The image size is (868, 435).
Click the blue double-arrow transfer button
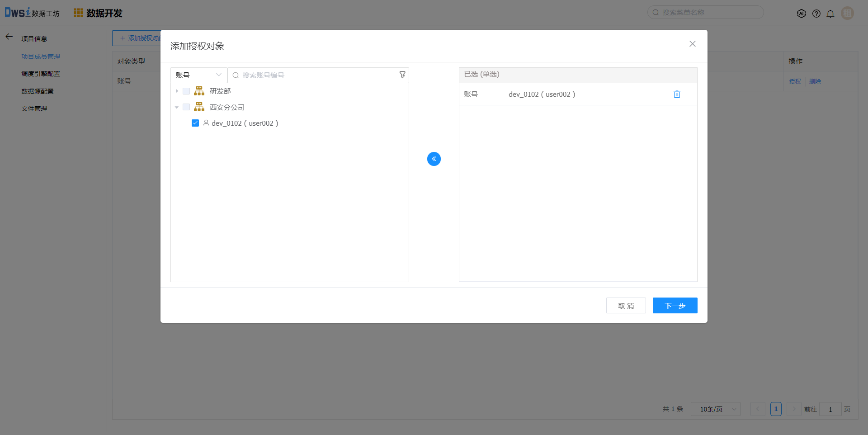click(x=434, y=159)
